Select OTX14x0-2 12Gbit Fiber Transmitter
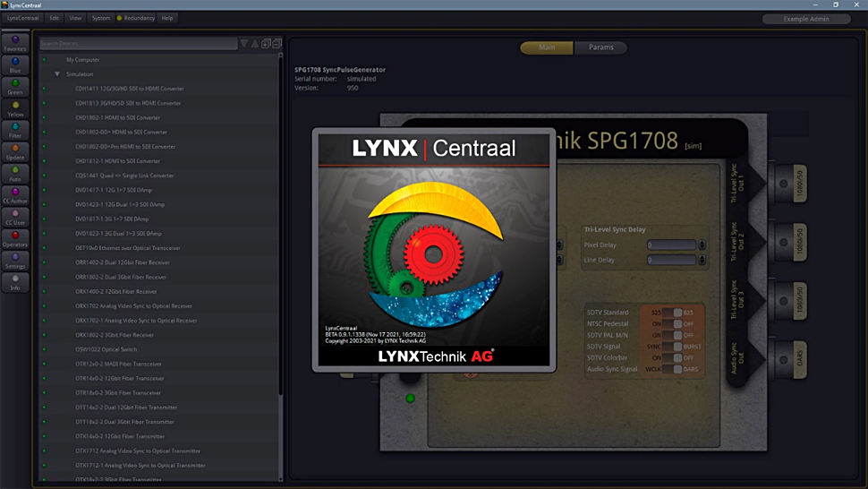This screenshot has height=489, width=868. pos(120,436)
